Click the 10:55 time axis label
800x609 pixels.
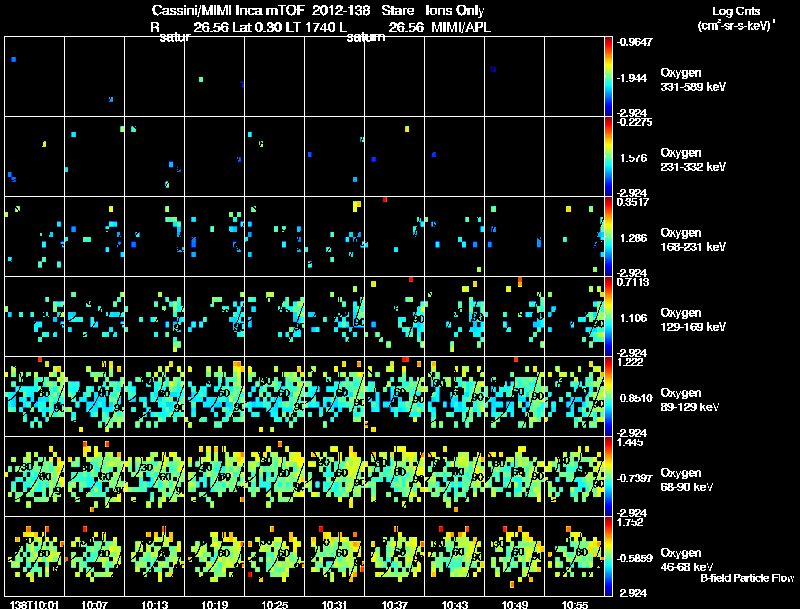pyautogui.click(x=575, y=605)
